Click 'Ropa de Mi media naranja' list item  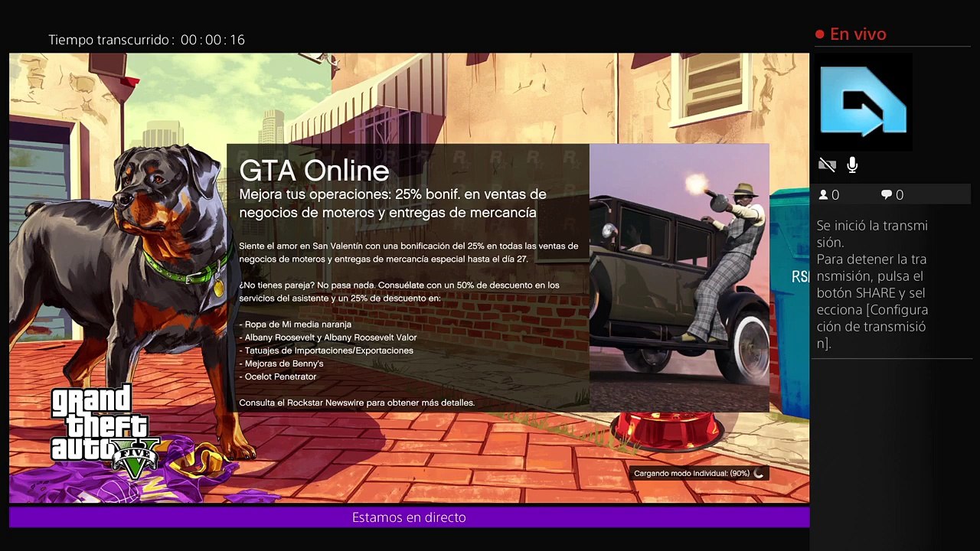(296, 324)
